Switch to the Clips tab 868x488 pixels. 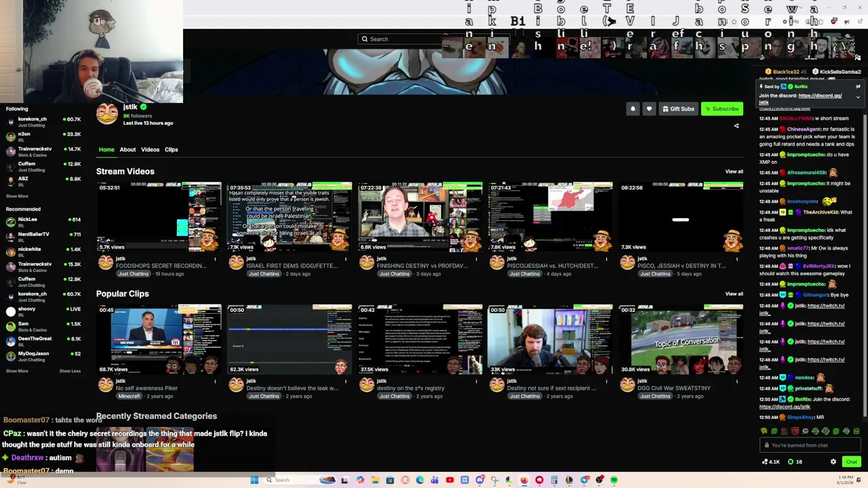pos(171,150)
